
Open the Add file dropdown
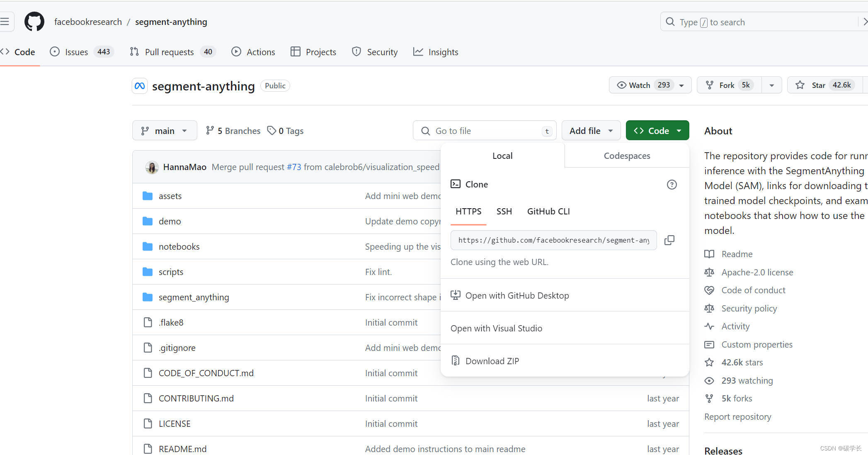pos(591,131)
